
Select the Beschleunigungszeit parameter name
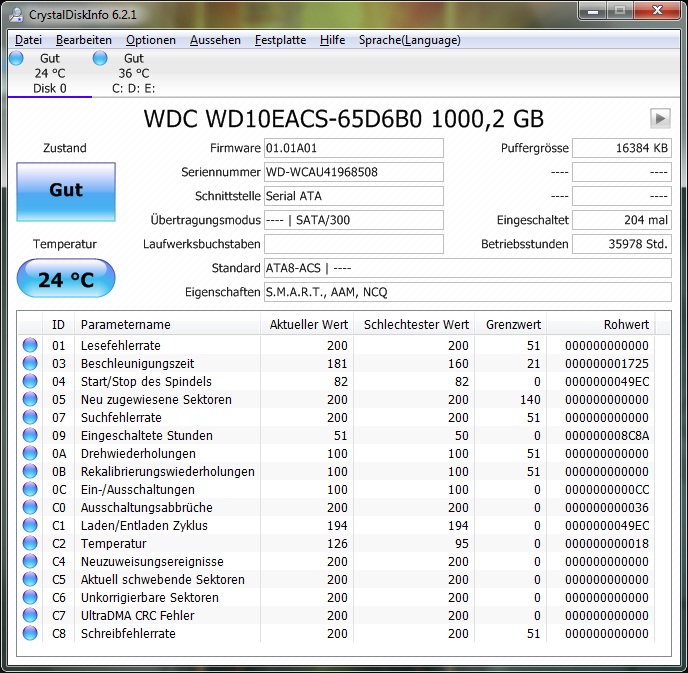(137, 364)
